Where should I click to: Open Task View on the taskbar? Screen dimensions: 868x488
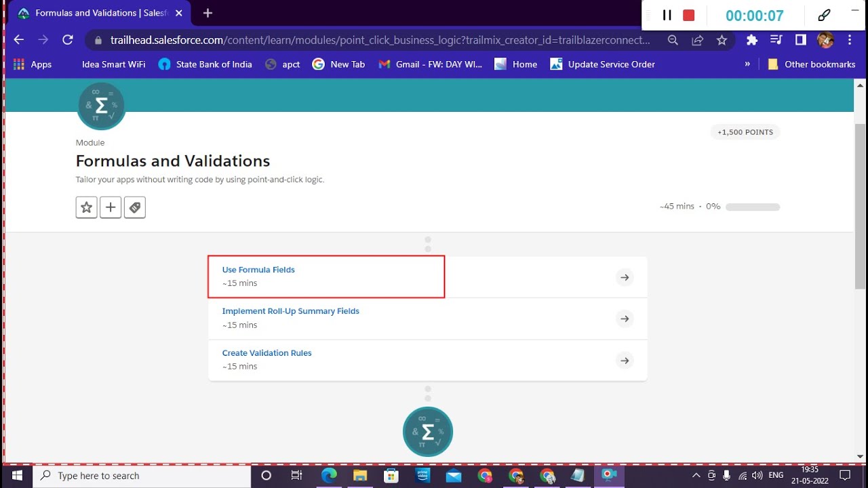coord(296,476)
